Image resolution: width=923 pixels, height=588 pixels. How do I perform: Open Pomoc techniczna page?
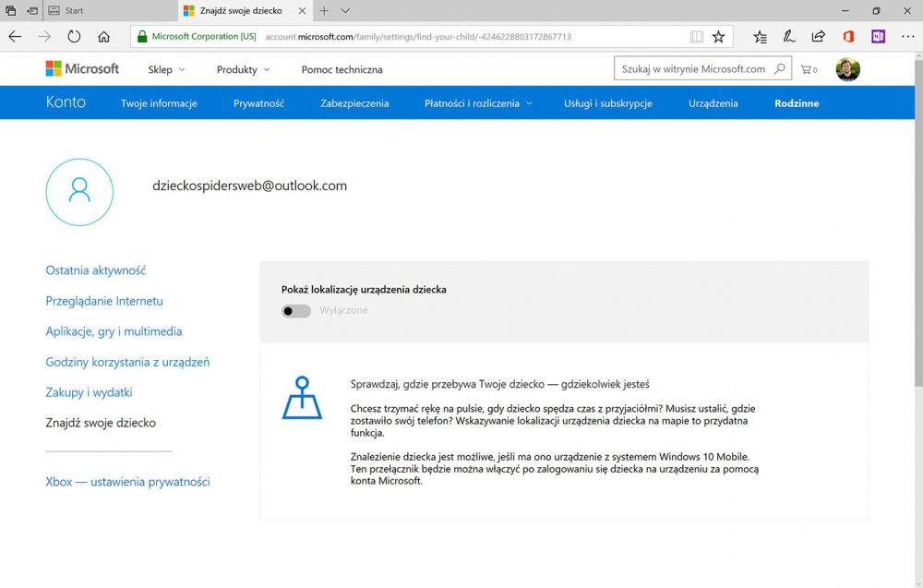(342, 69)
